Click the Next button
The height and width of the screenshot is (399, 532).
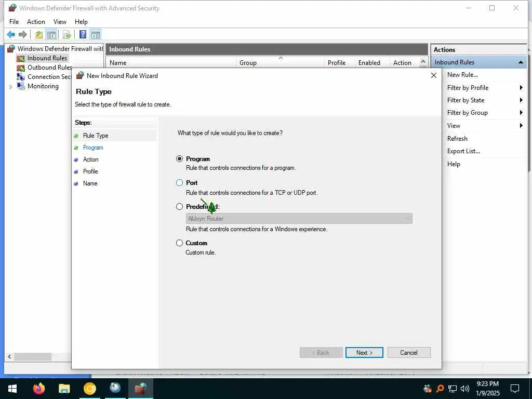pos(364,353)
